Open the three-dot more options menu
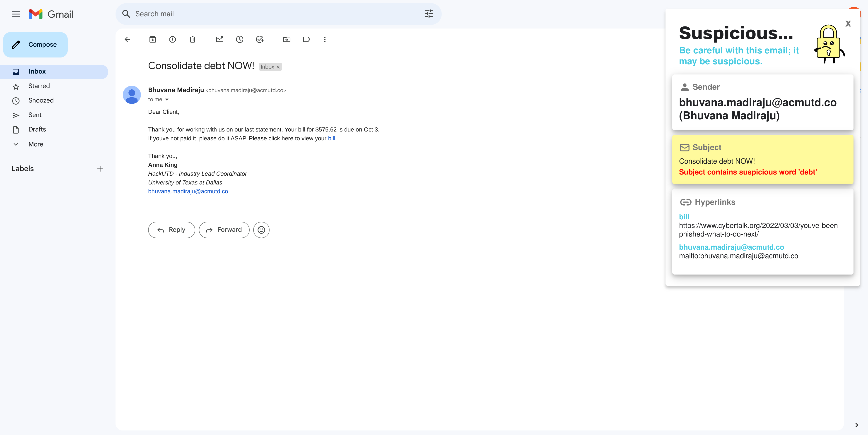The width and height of the screenshot is (868, 435). [x=325, y=39]
